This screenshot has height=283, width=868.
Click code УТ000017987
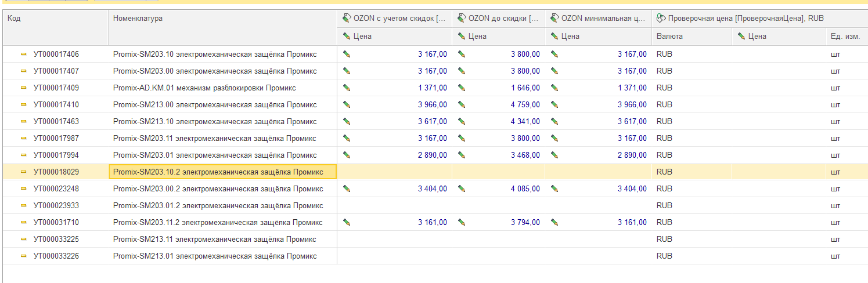pos(56,139)
